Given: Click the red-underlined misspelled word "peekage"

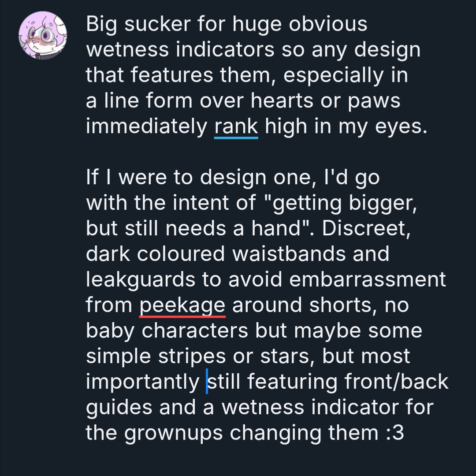Looking at the screenshot, I should point(182,305).
